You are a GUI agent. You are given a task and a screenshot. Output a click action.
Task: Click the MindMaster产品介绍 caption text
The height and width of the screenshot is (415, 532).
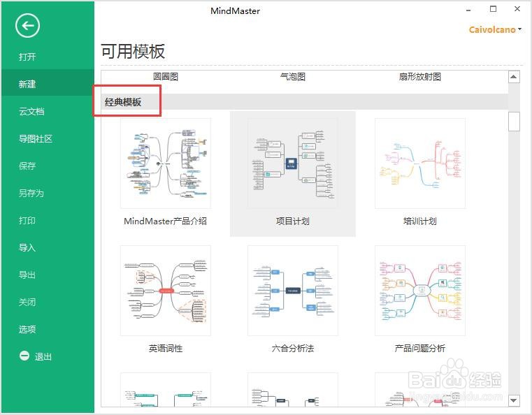click(x=165, y=221)
